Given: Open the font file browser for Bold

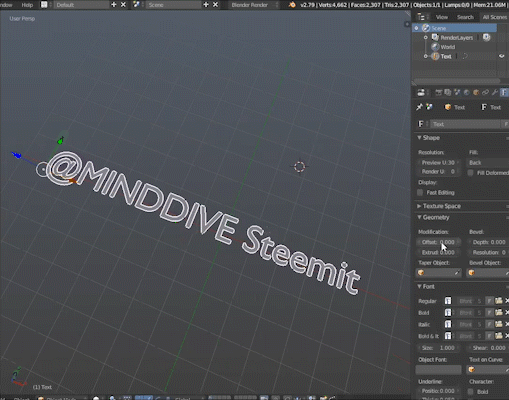Looking at the screenshot, I should pos(499,313).
